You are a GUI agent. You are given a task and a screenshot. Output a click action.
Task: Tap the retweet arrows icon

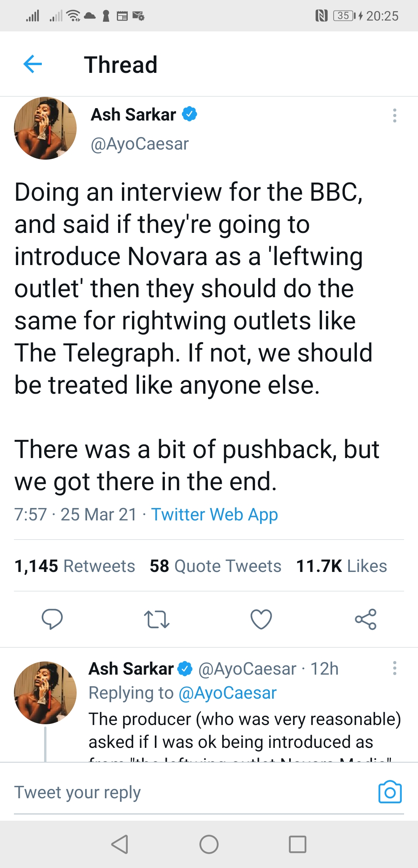[156, 619]
